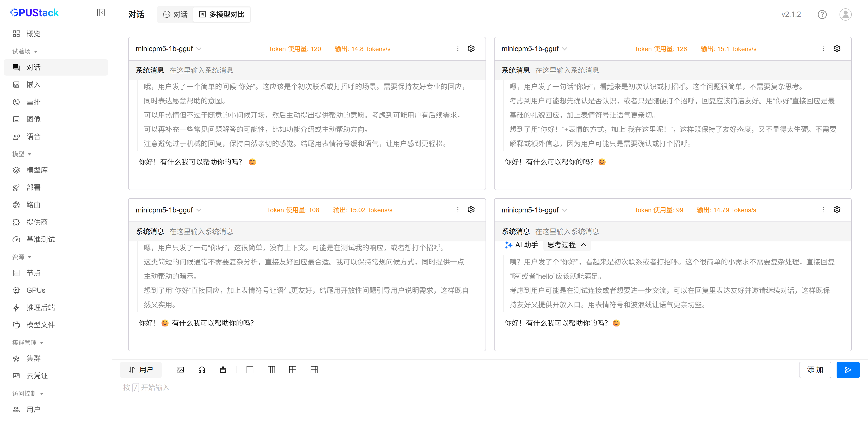Collapse the 思考过程 section
The height and width of the screenshot is (443, 868).
(567, 245)
